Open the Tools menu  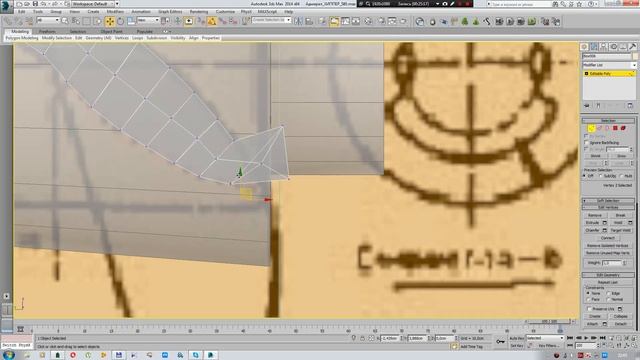[38, 11]
